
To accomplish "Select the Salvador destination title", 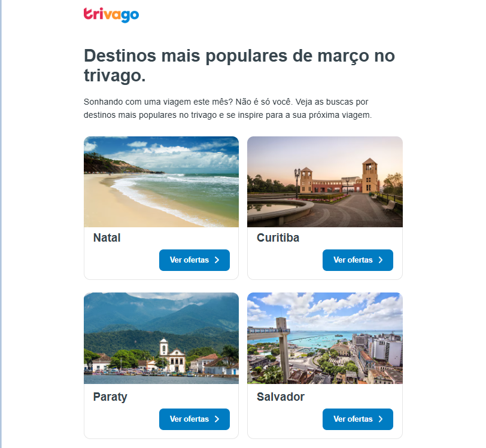I will [281, 397].
